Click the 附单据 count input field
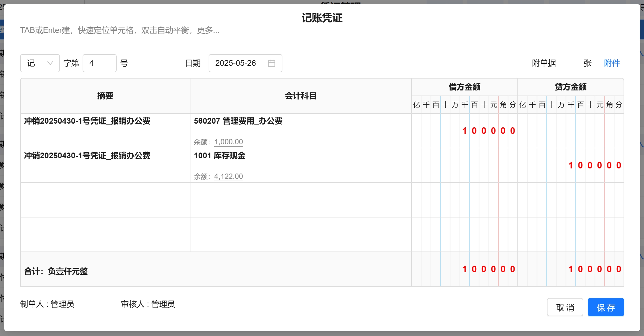 coord(570,63)
